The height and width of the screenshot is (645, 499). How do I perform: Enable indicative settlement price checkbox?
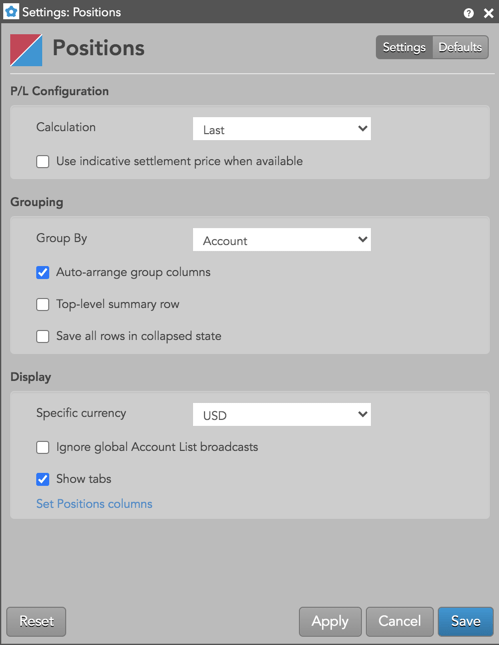click(43, 161)
